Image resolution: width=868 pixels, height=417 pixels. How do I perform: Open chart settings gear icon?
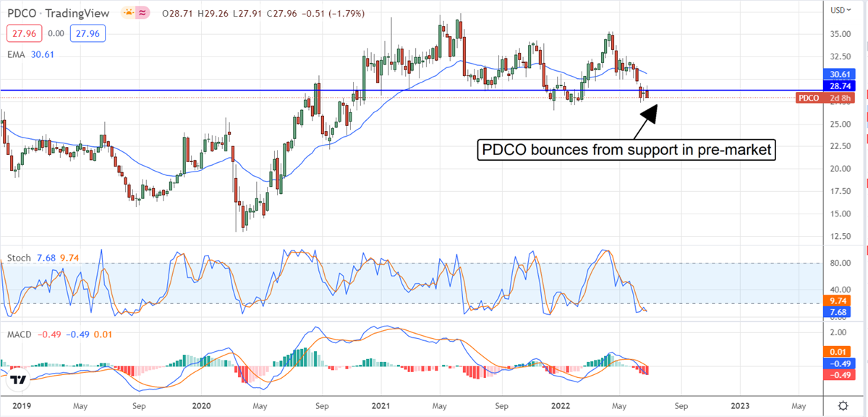click(x=843, y=405)
